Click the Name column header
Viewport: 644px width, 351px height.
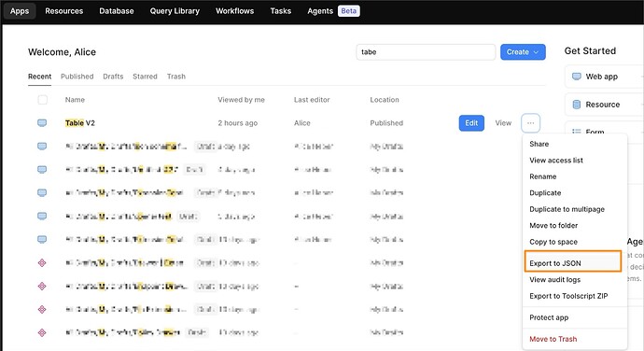coord(75,100)
